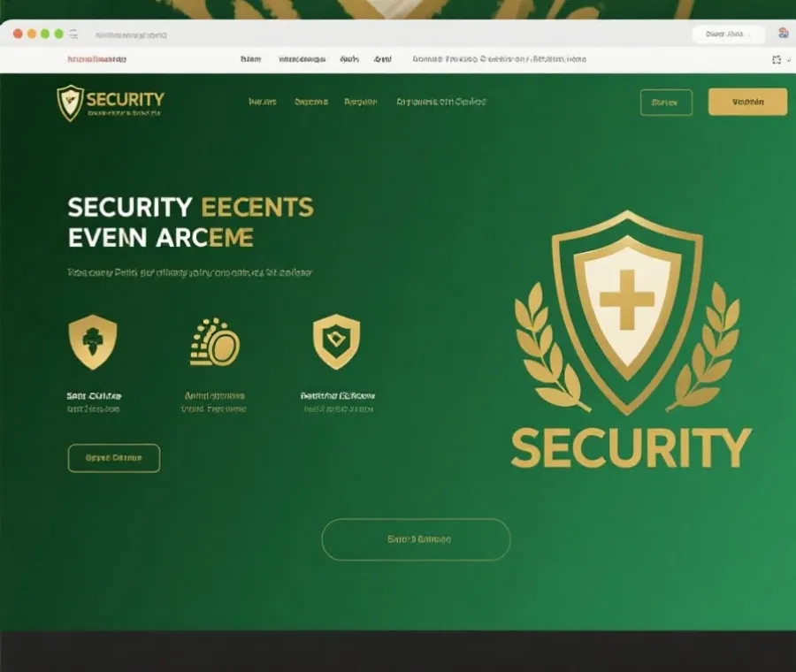Select the gold coin stack feature icon
Screen dimensions: 796x672
click(214, 341)
